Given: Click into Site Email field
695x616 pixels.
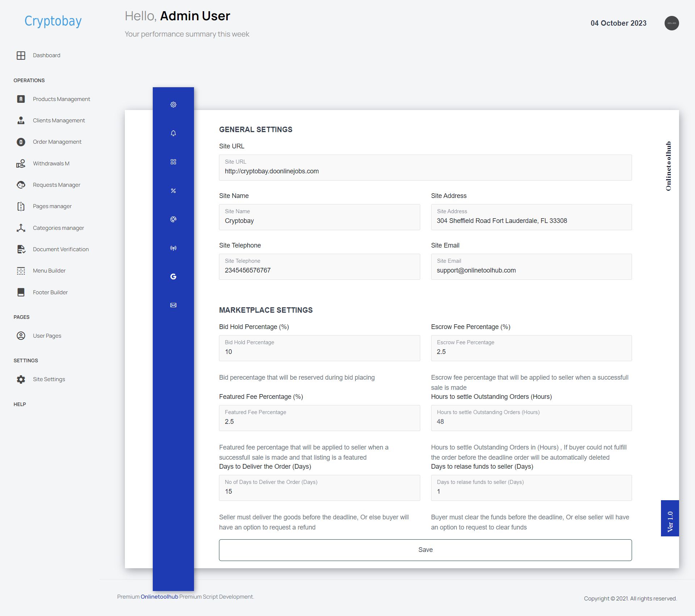Looking at the screenshot, I should point(531,270).
